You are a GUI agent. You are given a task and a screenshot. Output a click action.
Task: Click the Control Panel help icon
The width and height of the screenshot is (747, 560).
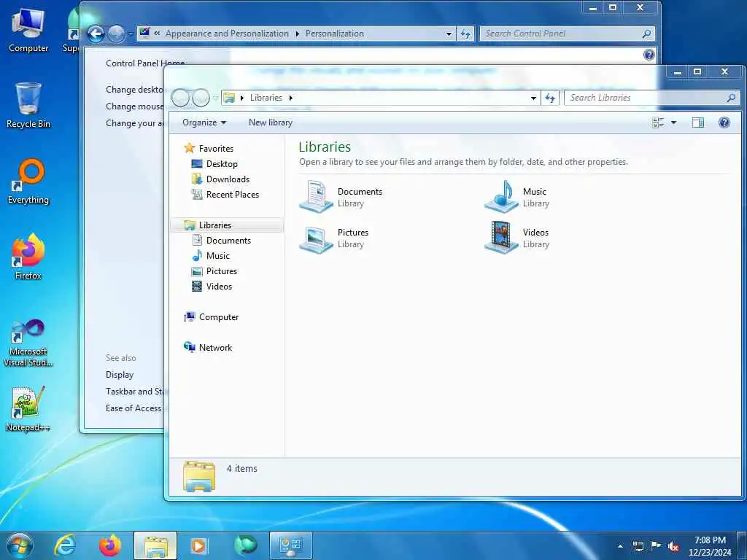click(x=649, y=55)
